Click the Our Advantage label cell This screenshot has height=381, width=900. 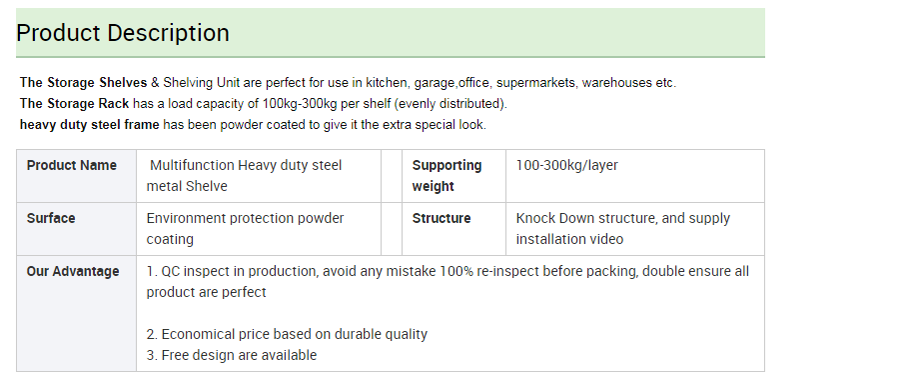pos(76,313)
